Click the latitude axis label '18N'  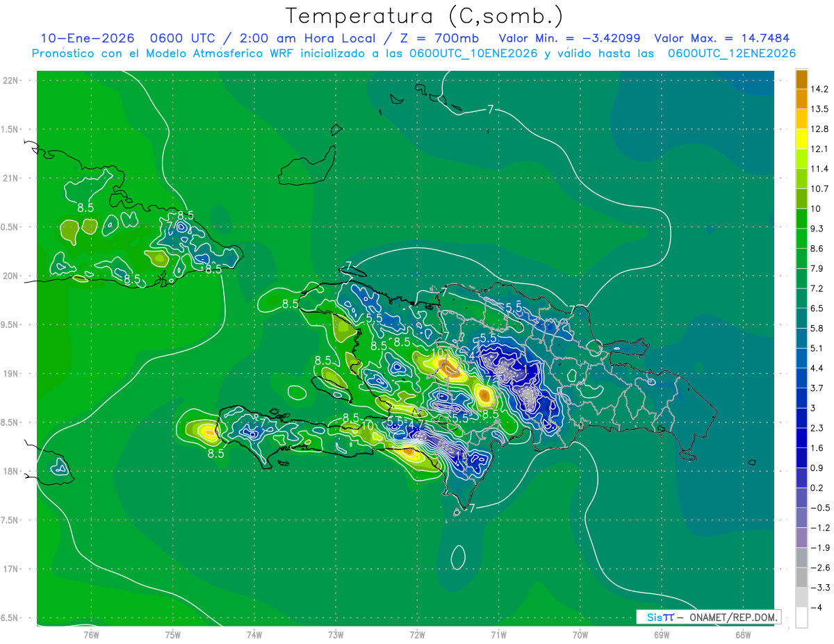[10, 471]
